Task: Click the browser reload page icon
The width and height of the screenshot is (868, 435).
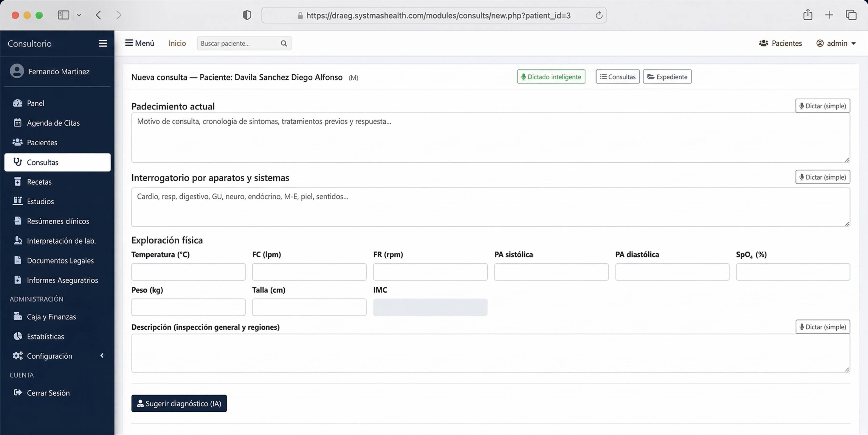Action: pyautogui.click(x=599, y=16)
